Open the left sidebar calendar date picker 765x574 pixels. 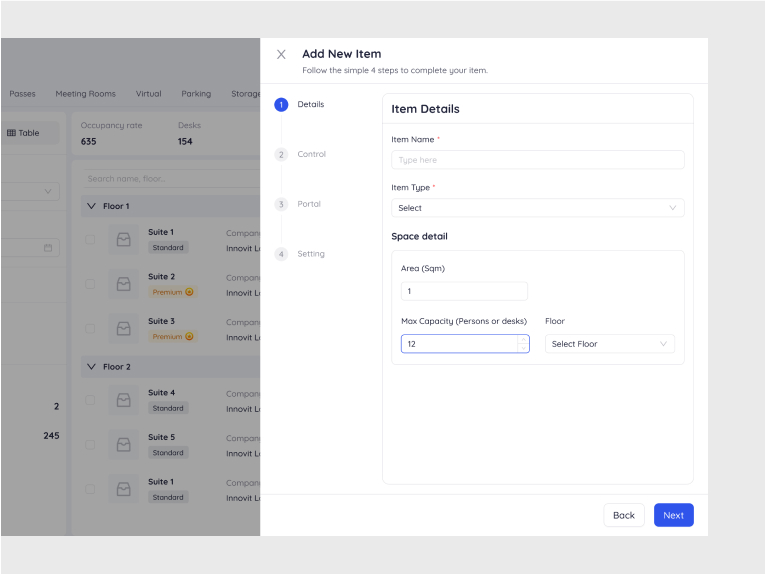pyautogui.click(x=48, y=248)
